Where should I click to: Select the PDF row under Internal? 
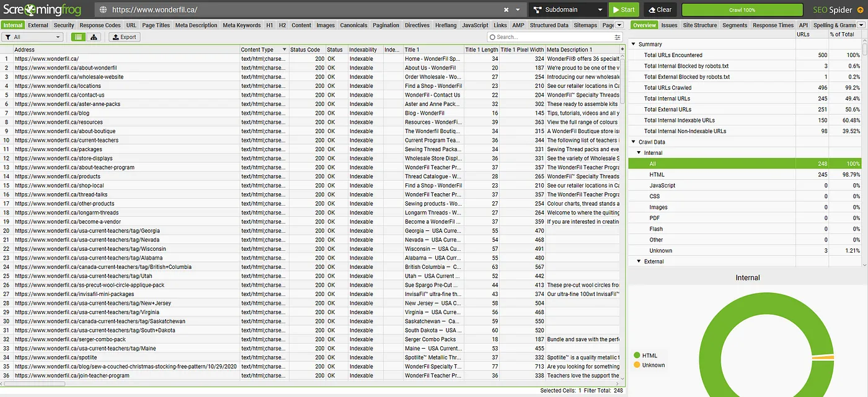[745, 218]
